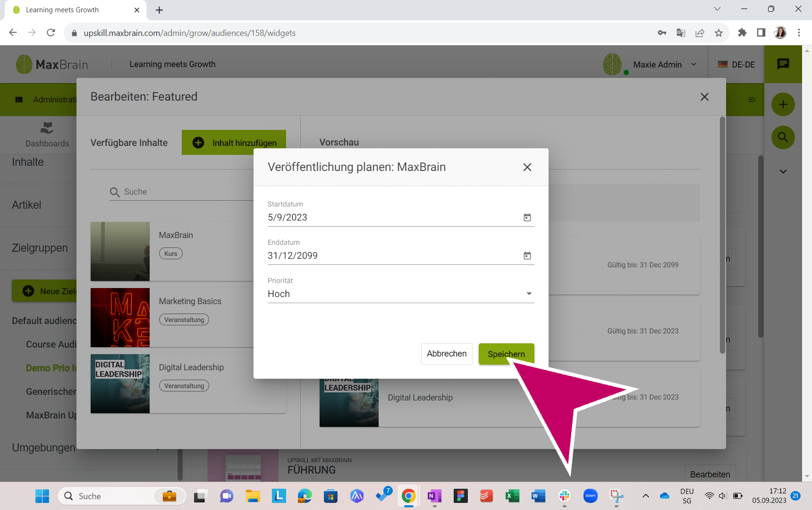Screen dimensions: 812x510
Task: Open Chrome side panel icon
Action: pos(761,33)
